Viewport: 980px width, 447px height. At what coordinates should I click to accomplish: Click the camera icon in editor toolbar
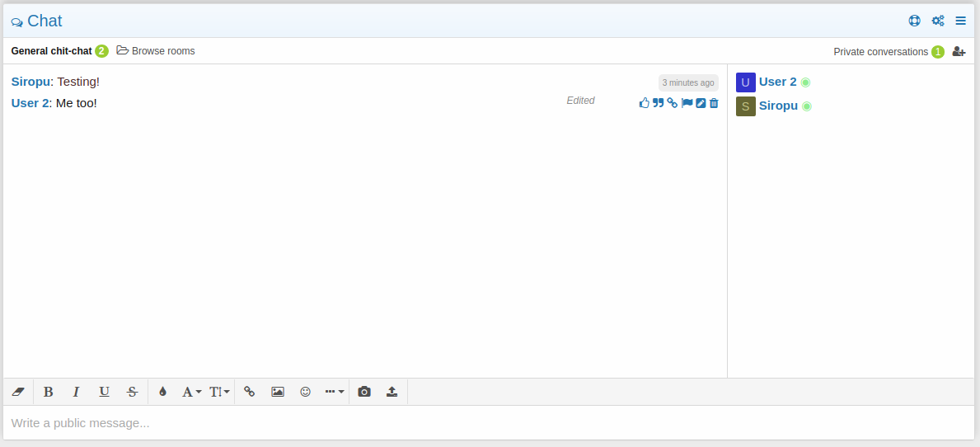point(364,392)
